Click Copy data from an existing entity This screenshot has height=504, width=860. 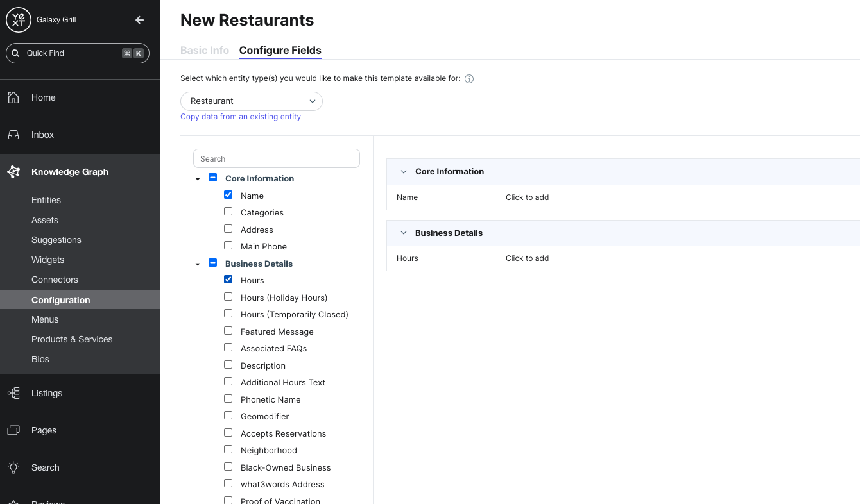pos(241,116)
